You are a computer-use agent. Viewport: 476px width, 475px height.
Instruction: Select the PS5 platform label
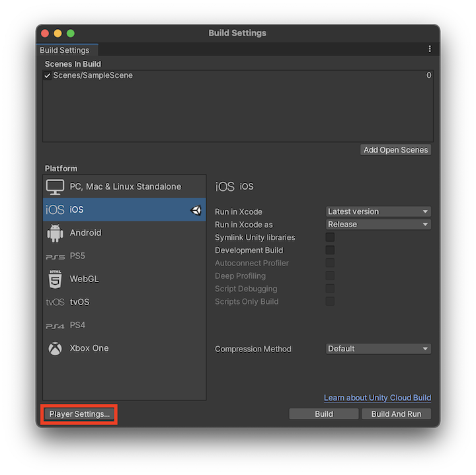point(77,256)
